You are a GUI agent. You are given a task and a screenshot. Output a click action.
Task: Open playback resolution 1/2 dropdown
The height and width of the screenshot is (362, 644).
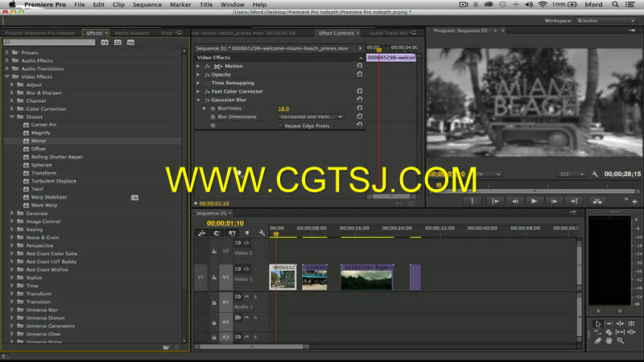coord(572,175)
